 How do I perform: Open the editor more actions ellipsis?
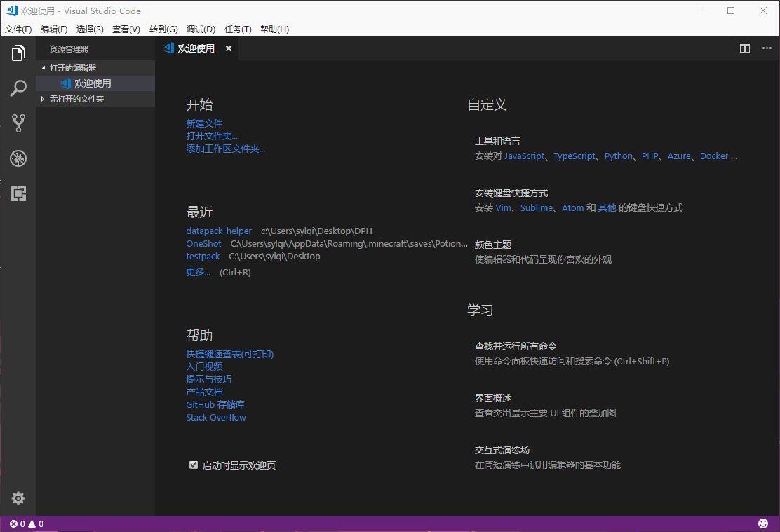[x=767, y=48]
